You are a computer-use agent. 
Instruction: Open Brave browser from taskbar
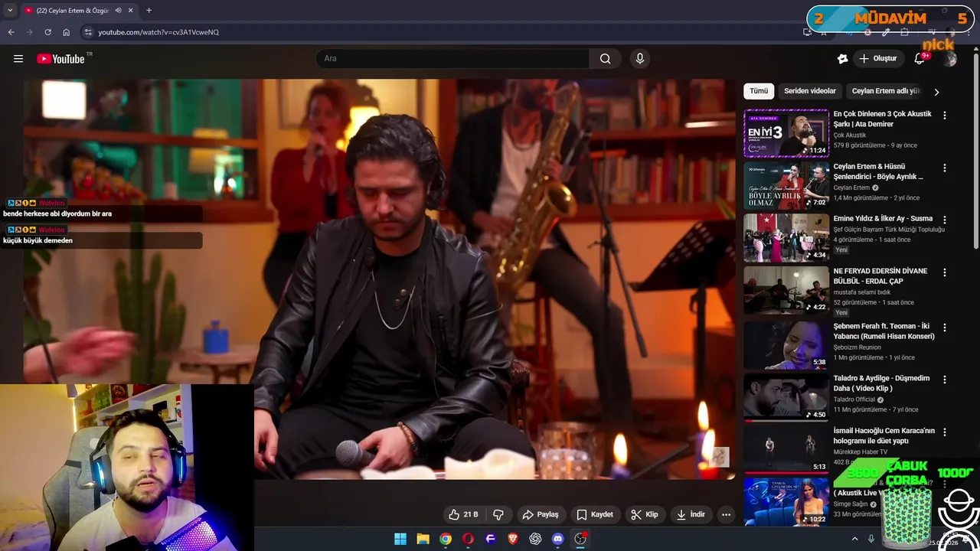click(x=513, y=539)
